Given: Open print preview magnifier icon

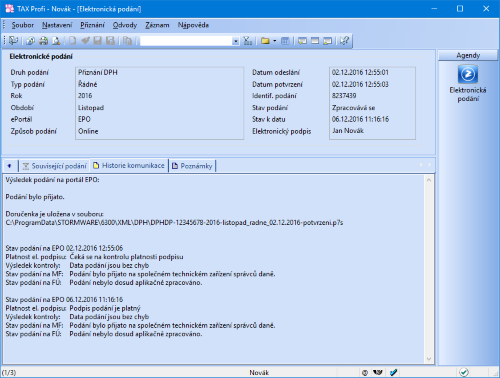Looking at the screenshot, I should coord(56,41).
